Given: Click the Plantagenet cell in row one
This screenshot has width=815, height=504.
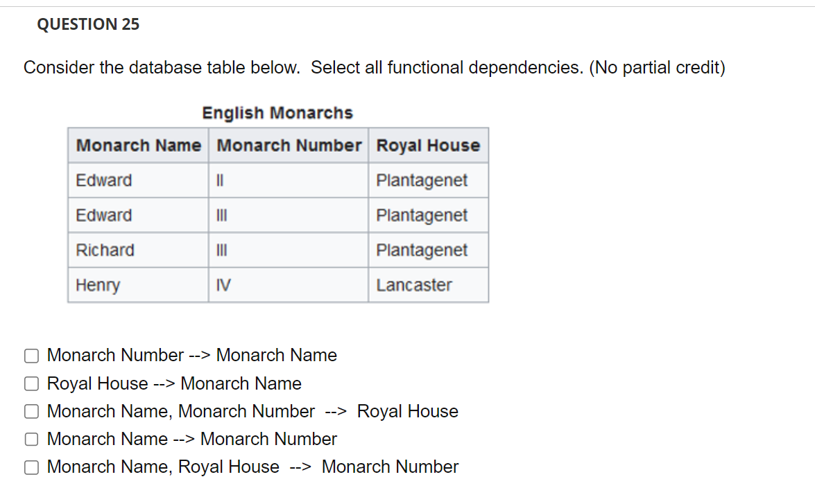Looking at the screenshot, I should click(422, 180).
